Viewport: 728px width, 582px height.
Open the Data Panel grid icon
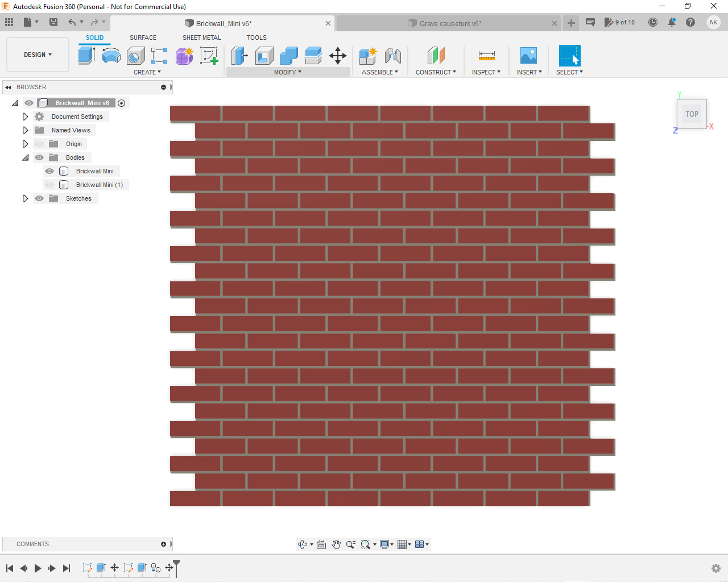9,22
